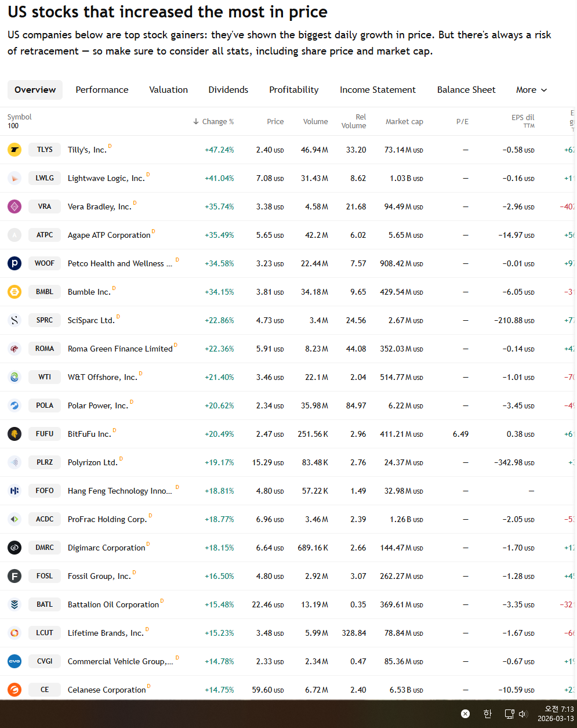577x728 pixels.
Task: Open the taskbar clock and date
Action: [x=556, y=714]
